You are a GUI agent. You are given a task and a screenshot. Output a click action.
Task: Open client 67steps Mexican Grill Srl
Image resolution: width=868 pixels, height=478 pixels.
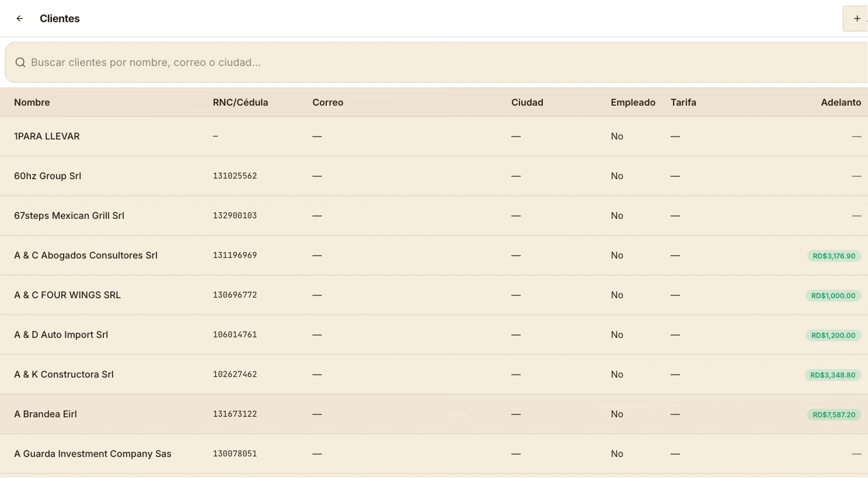pyautogui.click(x=69, y=215)
